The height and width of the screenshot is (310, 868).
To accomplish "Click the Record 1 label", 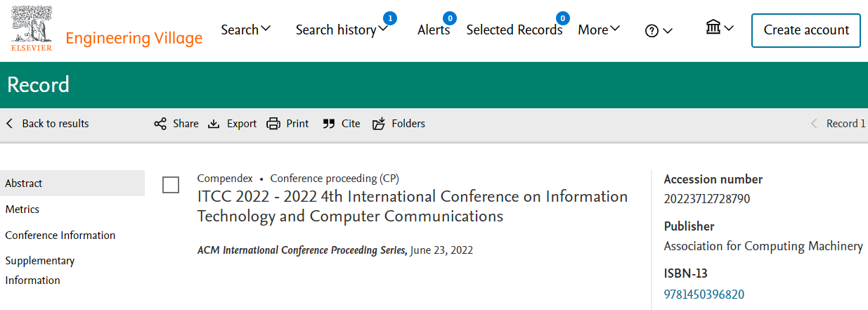I will tap(846, 124).
